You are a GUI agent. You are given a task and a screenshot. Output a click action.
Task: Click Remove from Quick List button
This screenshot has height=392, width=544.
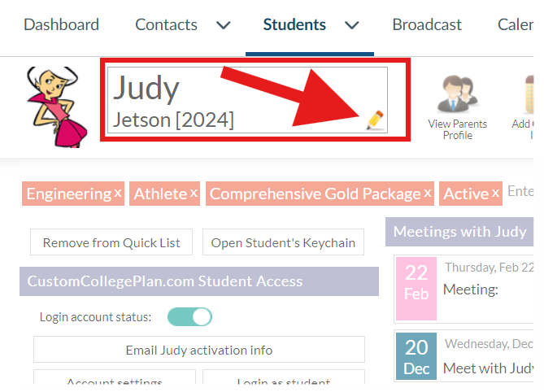point(111,242)
